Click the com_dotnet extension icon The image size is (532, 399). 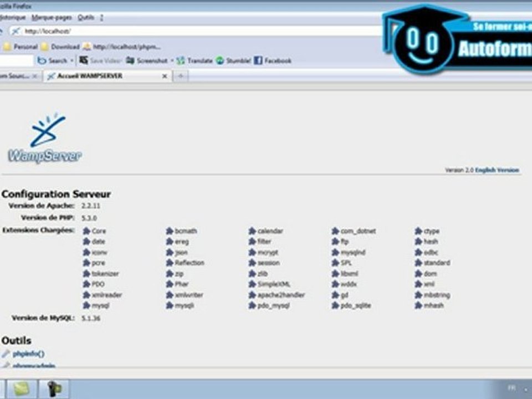(335, 231)
